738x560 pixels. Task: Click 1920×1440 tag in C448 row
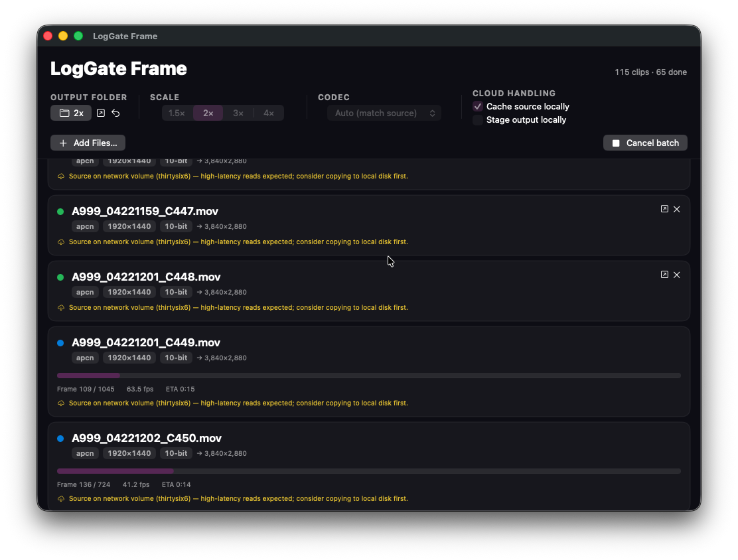129,292
